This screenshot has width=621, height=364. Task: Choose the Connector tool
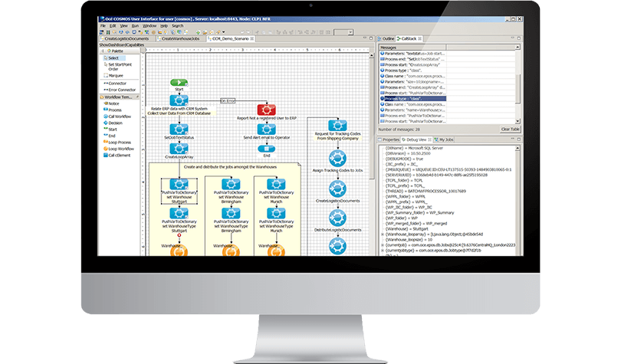[117, 83]
